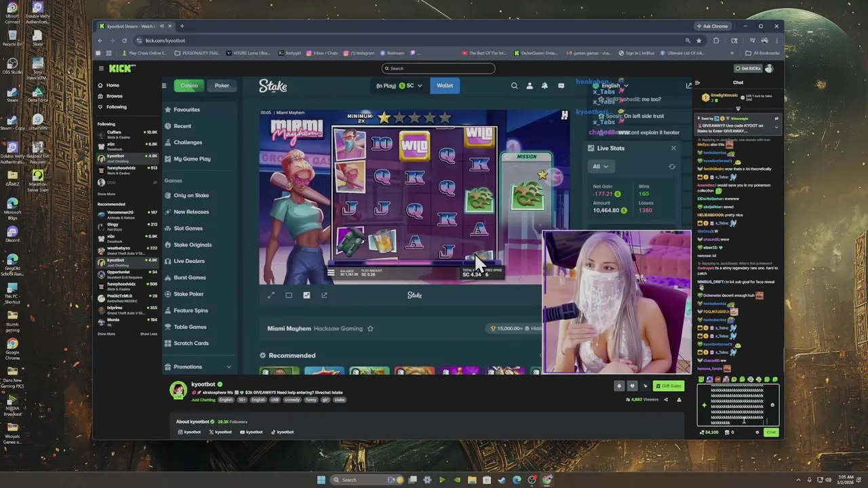This screenshot has height=488, width=868.
Task: Open the Recycle Bin desktop icon
Action: [12, 37]
